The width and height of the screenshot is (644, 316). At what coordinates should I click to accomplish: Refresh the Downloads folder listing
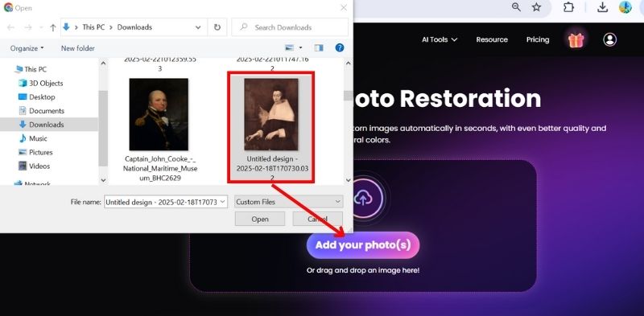click(217, 27)
